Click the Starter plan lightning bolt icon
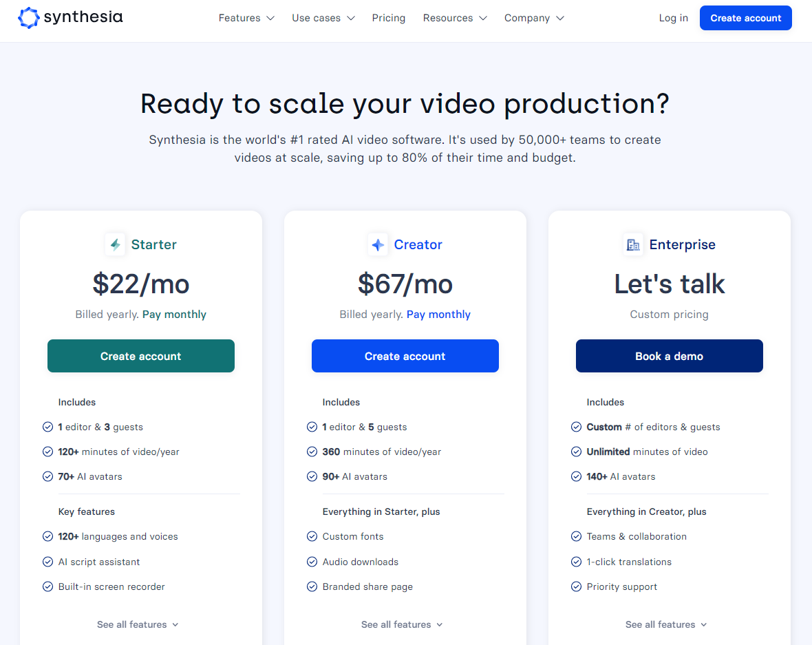812x645 pixels. 115,244
